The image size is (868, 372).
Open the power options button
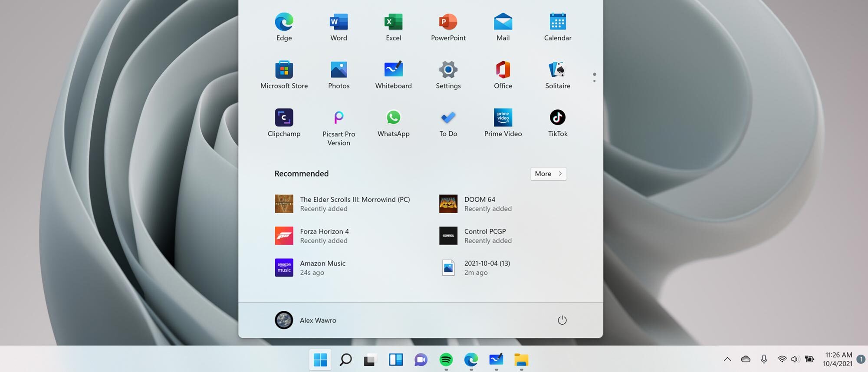(x=562, y=320)
